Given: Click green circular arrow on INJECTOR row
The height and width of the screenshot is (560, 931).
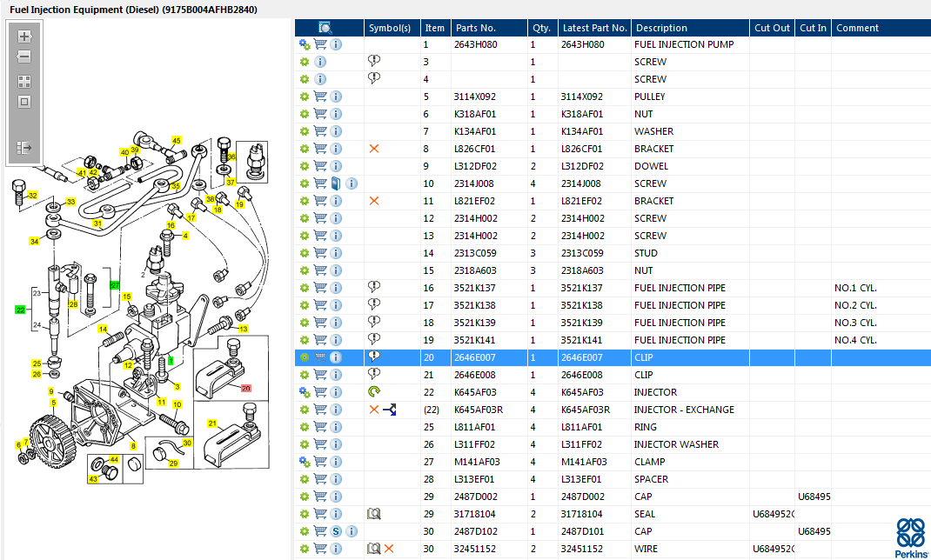Looking at the screenshot, I should point(374,391).
